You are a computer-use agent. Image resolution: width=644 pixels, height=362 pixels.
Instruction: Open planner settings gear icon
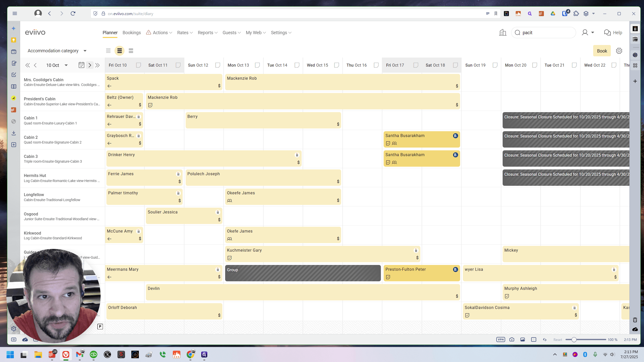tap(619, 51)
